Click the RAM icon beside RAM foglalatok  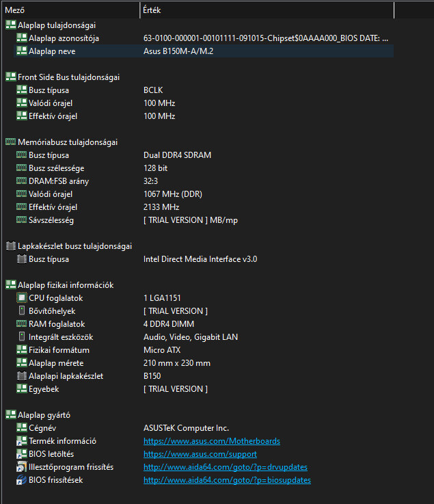coord(22,324)
